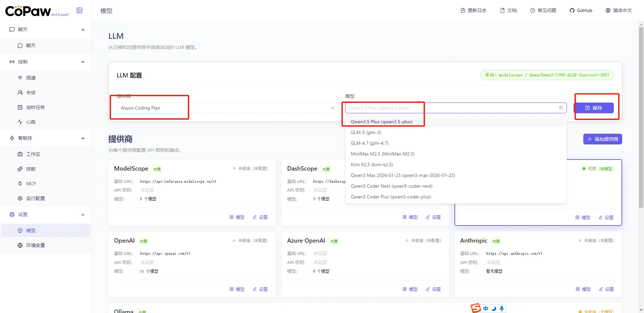
Task: Open the 更新日志 changelog
Action: coord(474,10)
